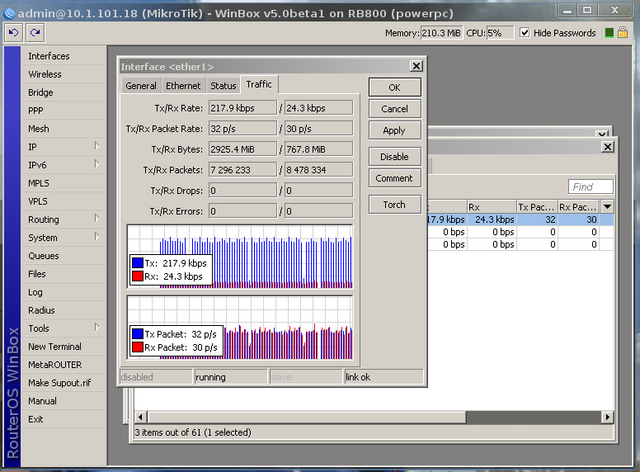The height and width of the screenshot is (472, 640).
Task: Open the Interfaces menu
Action: point(63,56)
